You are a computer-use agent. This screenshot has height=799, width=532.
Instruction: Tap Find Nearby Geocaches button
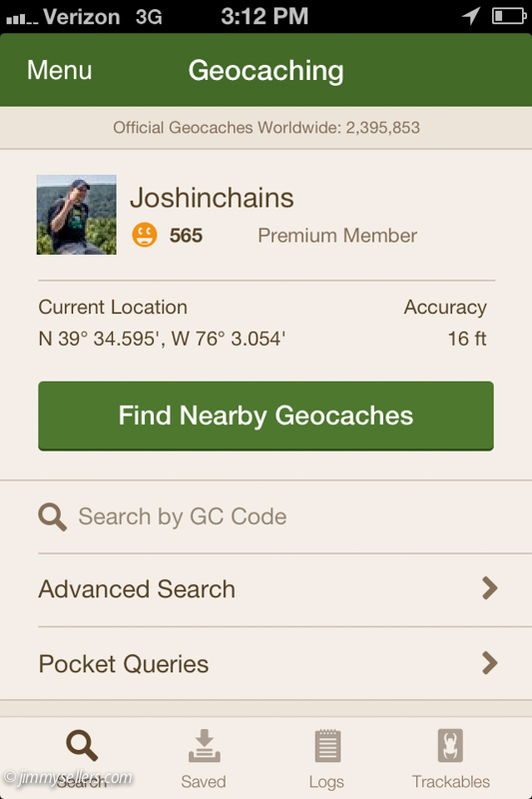tap(266, 415)
